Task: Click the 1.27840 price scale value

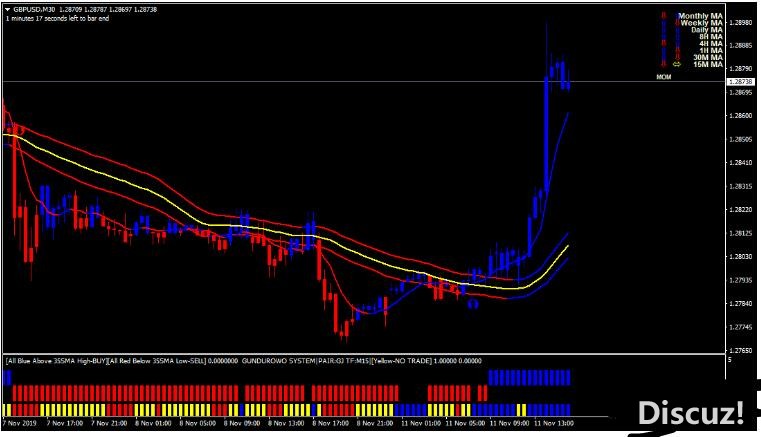Action: [741, 303]
